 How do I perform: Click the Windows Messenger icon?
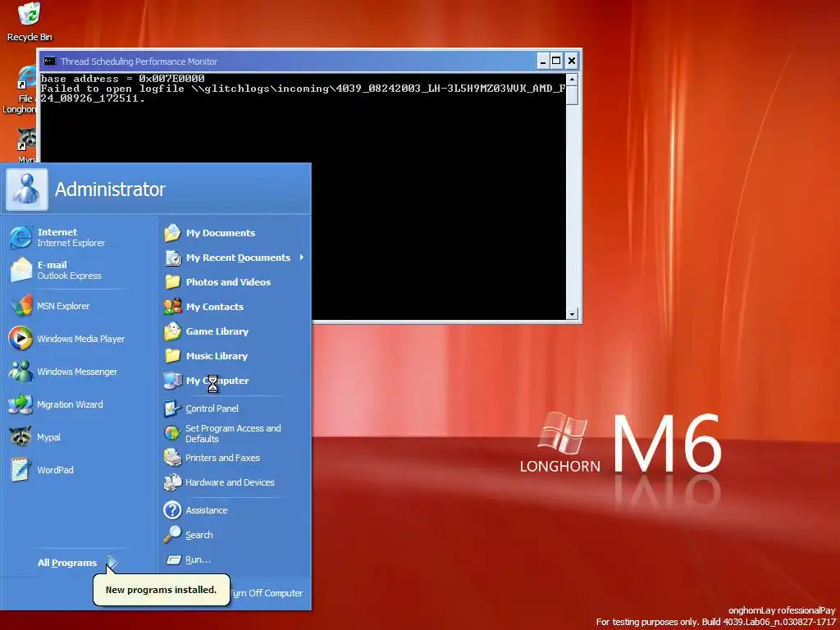coord(21,372)
